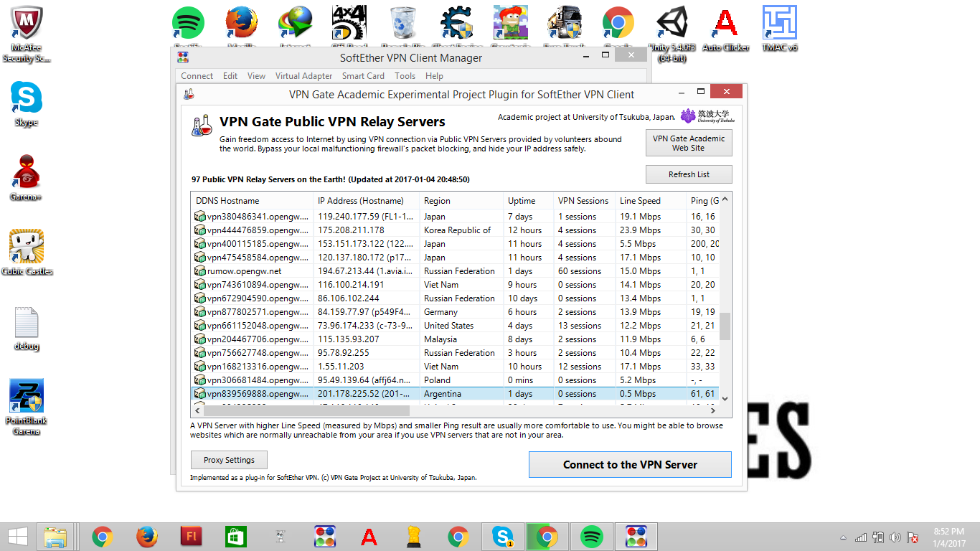Image resolution: width=980 pixels, height=551 pixels.
Task: Sort by the IP Address (Hostname) column header
Action: tap(367, 201)
